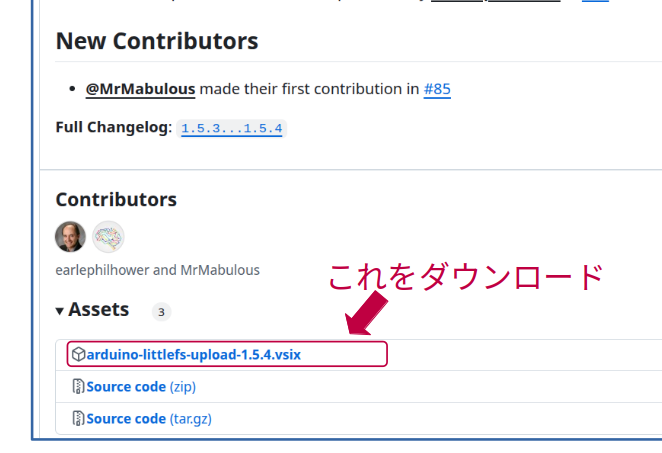Click the package icon beside the vsix file
This screenshot has width=662, height=453.
(x=79, y=354)
